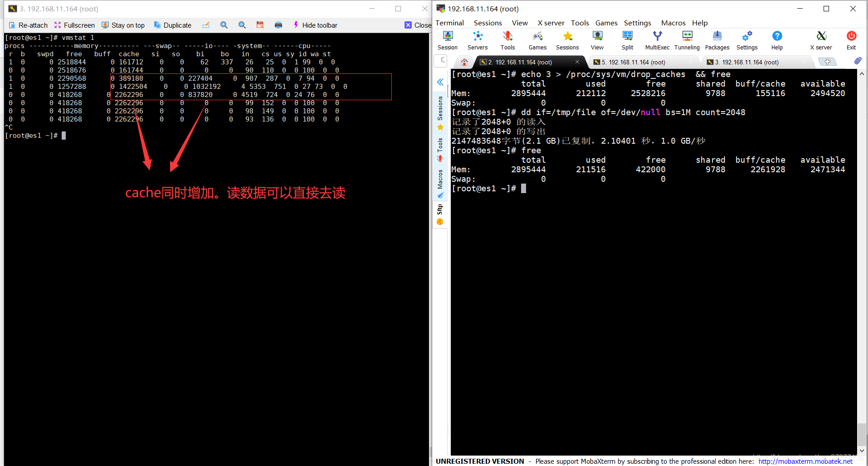868x466 pixels.
Task: Open the Games toolbar icon
Action: tap(537, 40)
